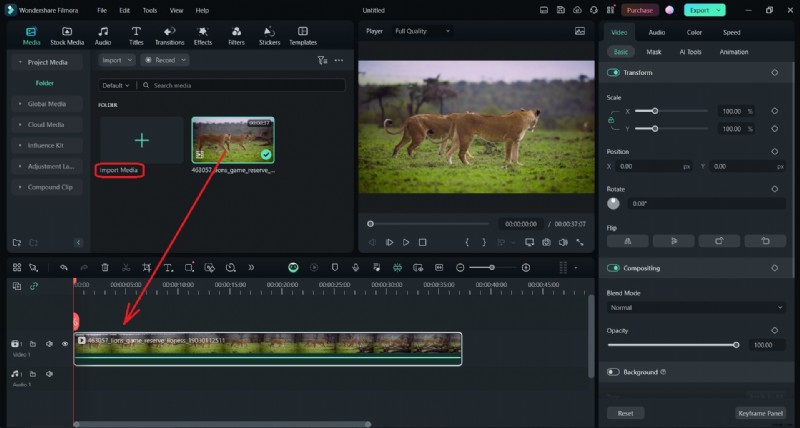This screenshot has height=428, width=800.
Task: Click the player volume speaker icon
Action: pos(563,242)
